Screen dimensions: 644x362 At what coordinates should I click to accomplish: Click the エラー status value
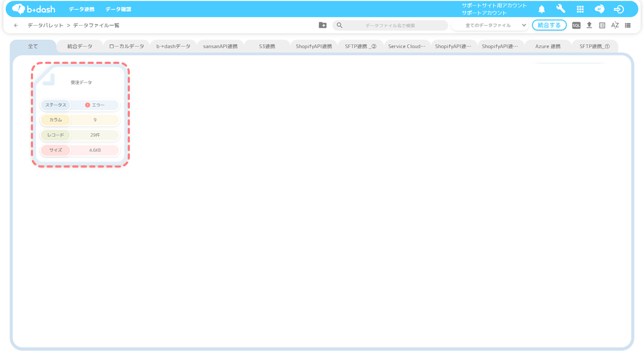[x=98, y=105]
